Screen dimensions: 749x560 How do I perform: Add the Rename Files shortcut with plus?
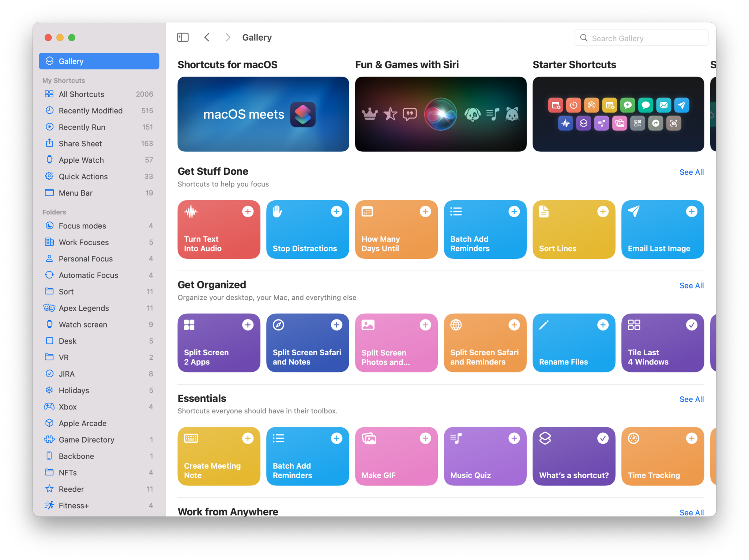[x=603, y=325]
